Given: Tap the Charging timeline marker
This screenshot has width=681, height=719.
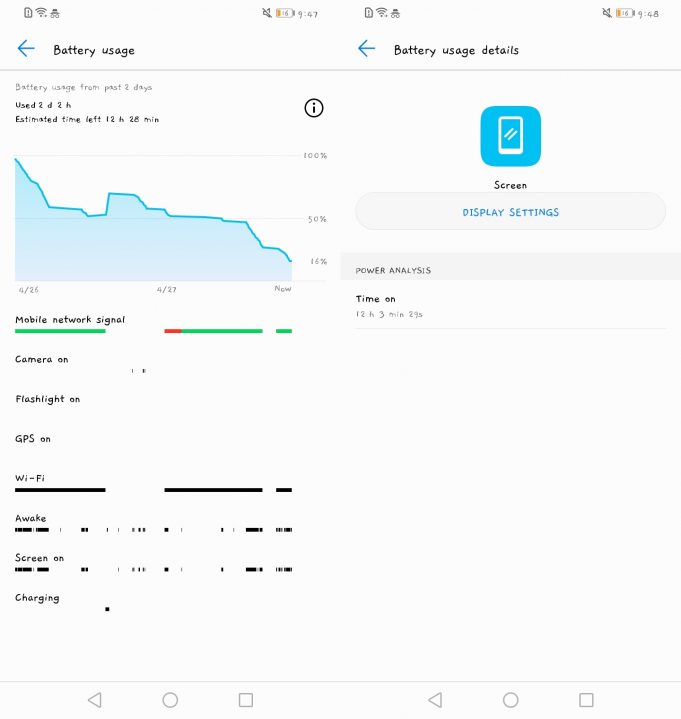Looking at the screenshot, I should pyautogui.click(x=107, y=609).
